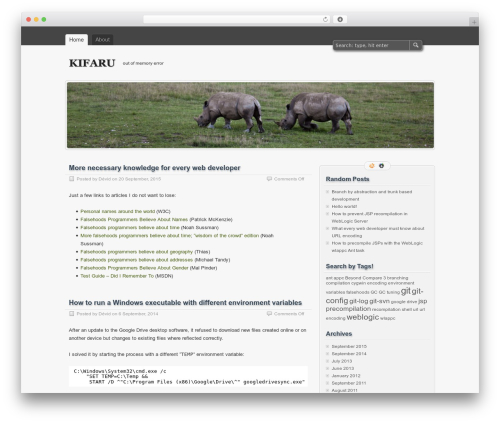The image size is (500, 423).
Task: Click the 'out of memory error' tagline
Action: pos(143,63)
